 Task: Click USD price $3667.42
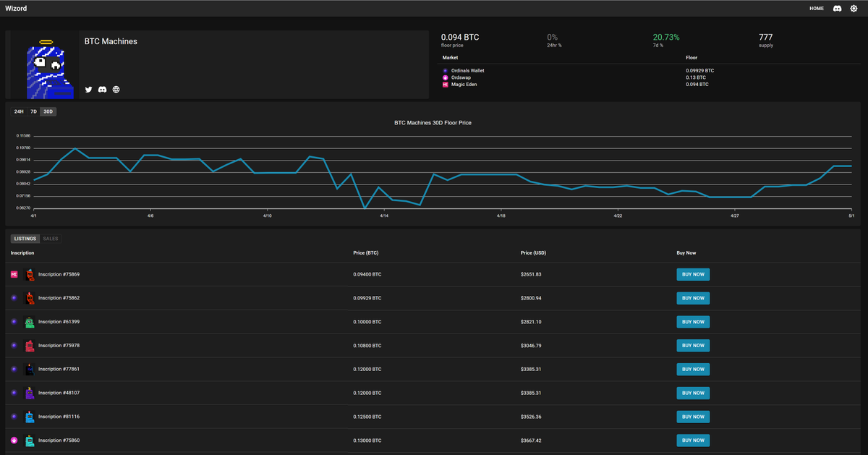[x=531, y=441]
